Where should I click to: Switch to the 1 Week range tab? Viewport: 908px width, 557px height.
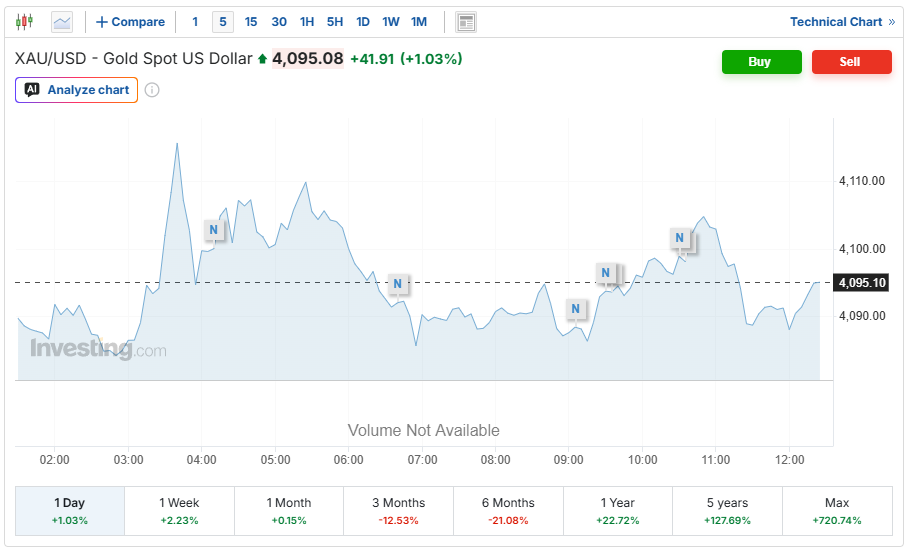(x=180, y=511)
